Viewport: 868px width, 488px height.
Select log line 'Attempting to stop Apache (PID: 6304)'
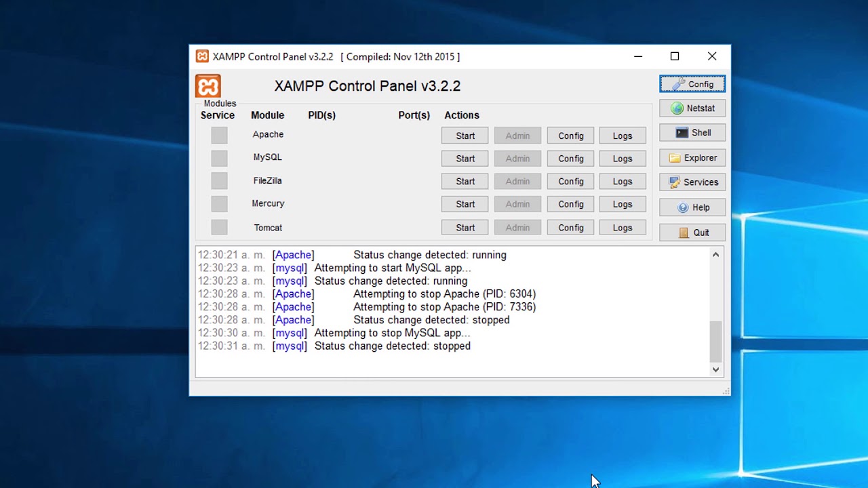[x=367, y=294]
